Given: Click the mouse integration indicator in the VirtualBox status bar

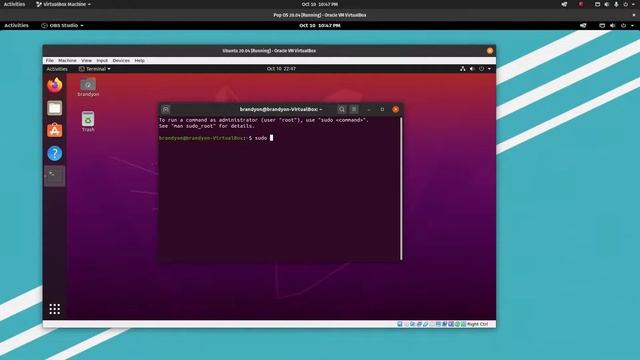Looking at the screenshot, I should pyautogui.click(x=457, y=324).
